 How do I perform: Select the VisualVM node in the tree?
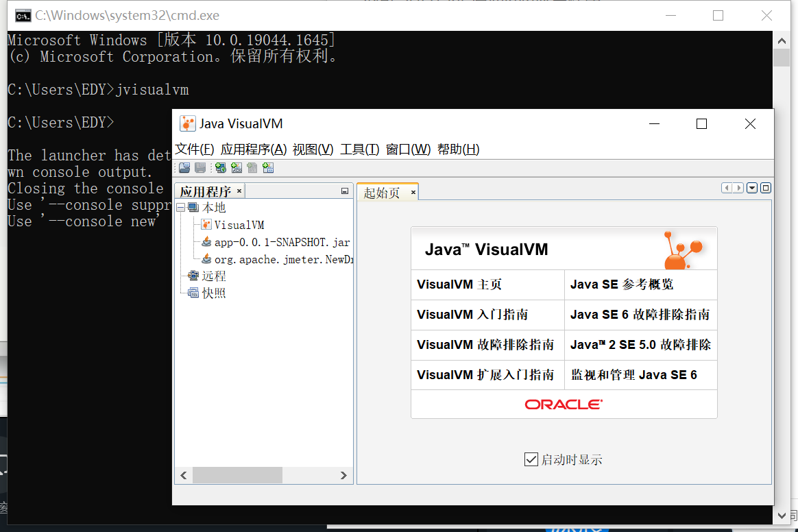[x=233, y=225]
